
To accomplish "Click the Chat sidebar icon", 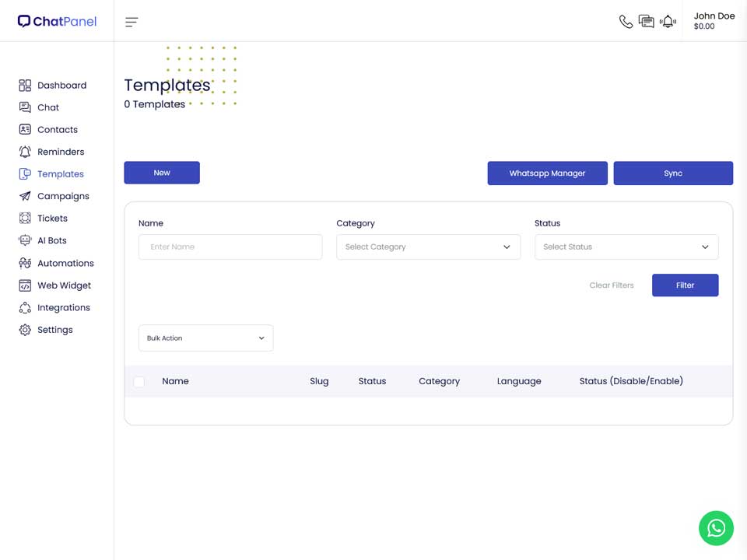I will pos(25,107).
